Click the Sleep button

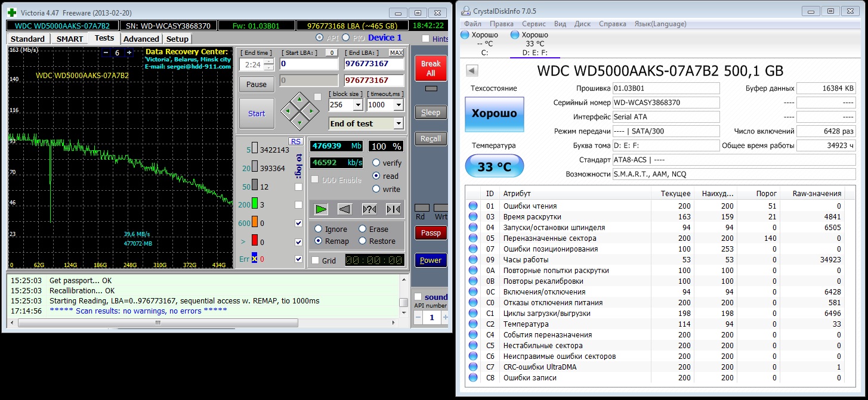tap(430, 112)
